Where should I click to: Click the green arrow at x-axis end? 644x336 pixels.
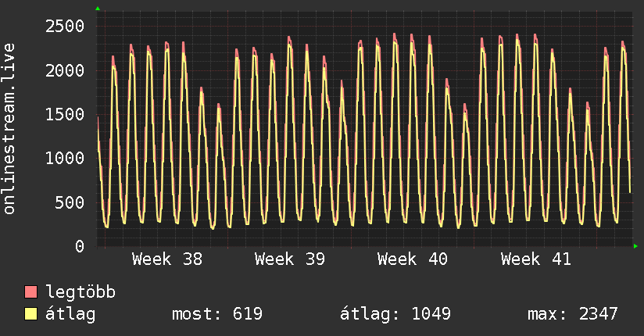(x=635, y=246)
